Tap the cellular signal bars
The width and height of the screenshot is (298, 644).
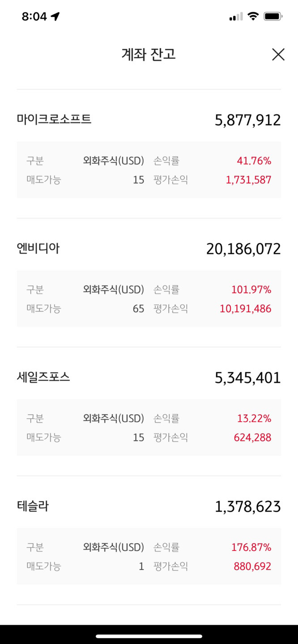point(236,17)
